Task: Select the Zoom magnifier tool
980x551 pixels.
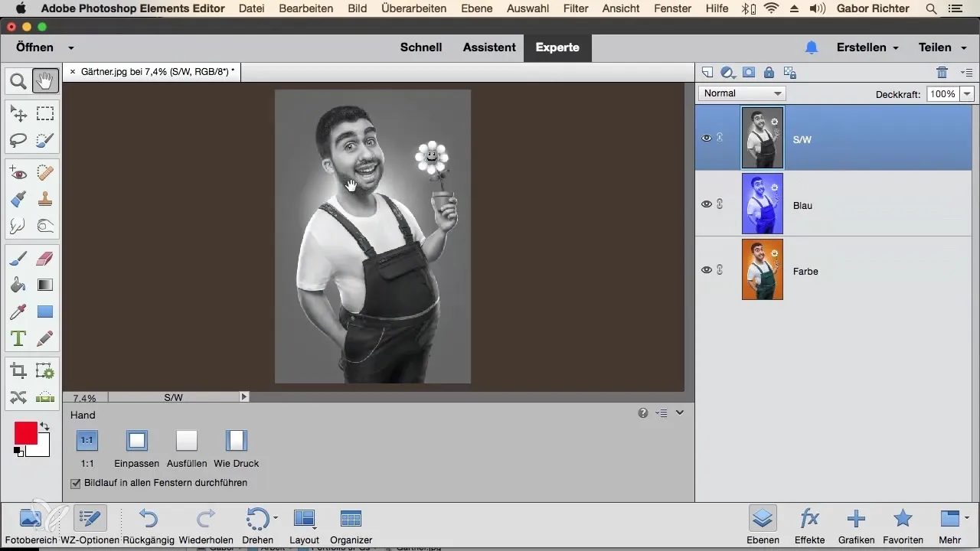Action: click(18, 80)
